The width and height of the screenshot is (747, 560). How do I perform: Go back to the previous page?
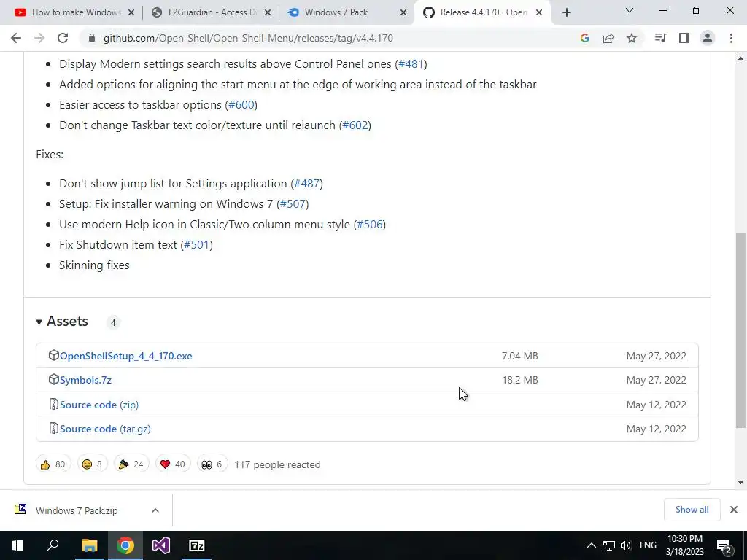pos(16,38)
